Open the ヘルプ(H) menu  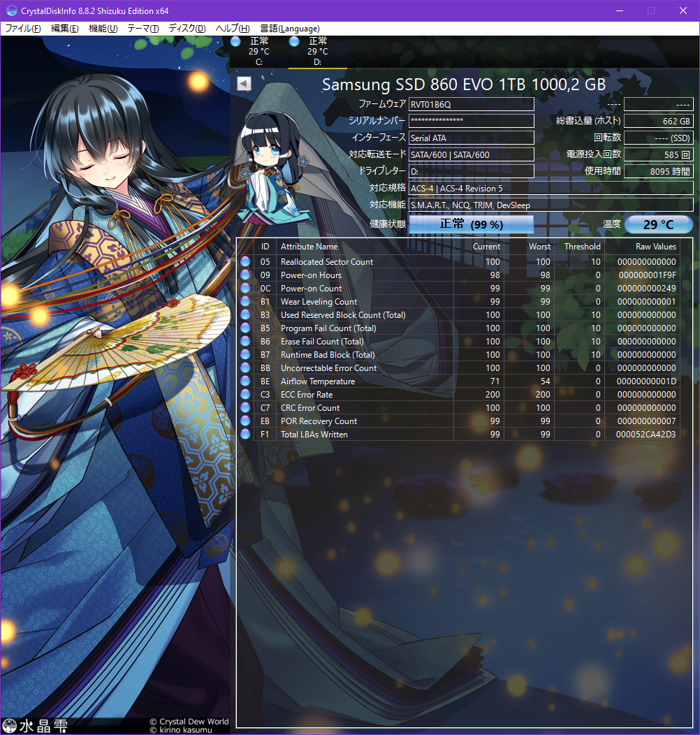pyautogui.click(x=233, y=29)
